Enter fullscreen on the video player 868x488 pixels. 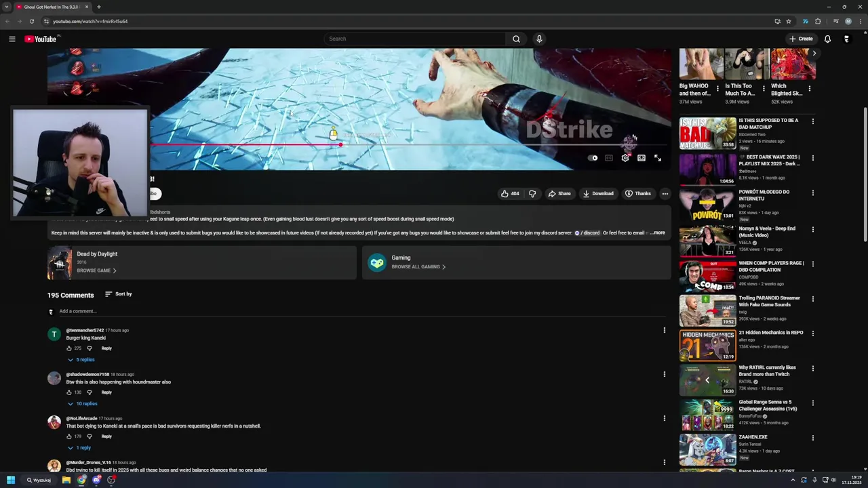click(x=658, y=158)
